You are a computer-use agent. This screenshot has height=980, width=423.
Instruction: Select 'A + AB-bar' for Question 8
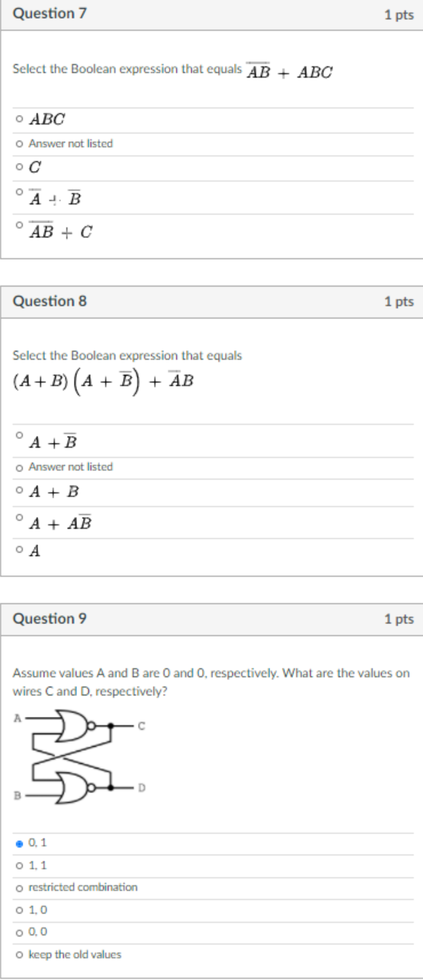(x=19, y=518)
